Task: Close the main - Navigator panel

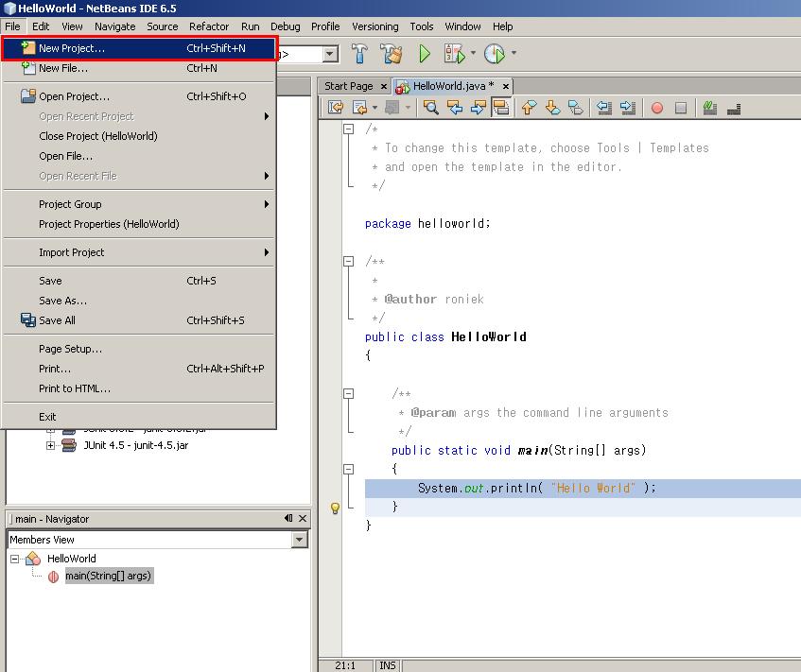Action: coord(303,518)
